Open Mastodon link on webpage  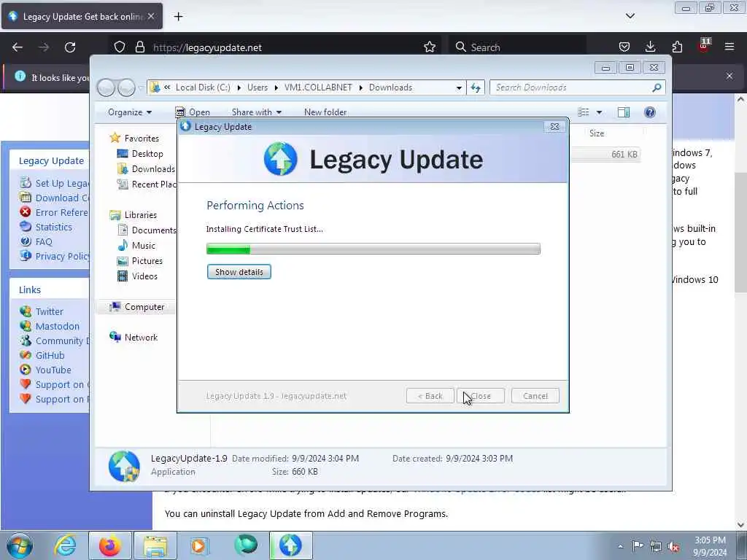pyautogui.click(x=57, y=327)
